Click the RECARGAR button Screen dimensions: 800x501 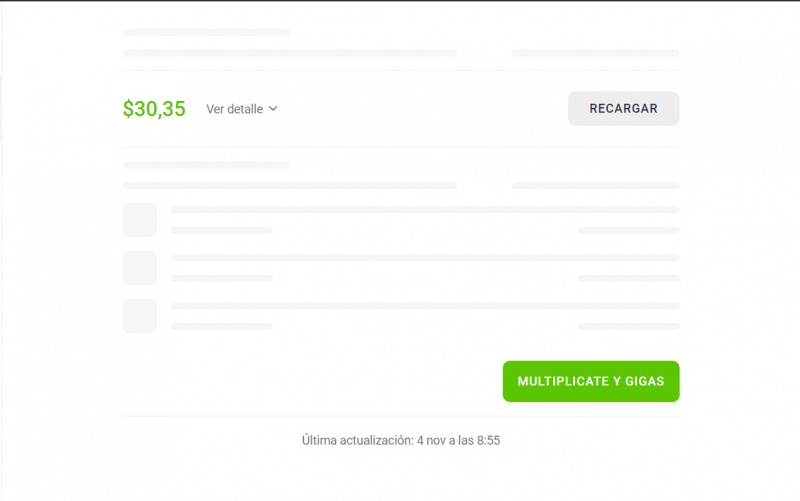[x=623, y=109]
